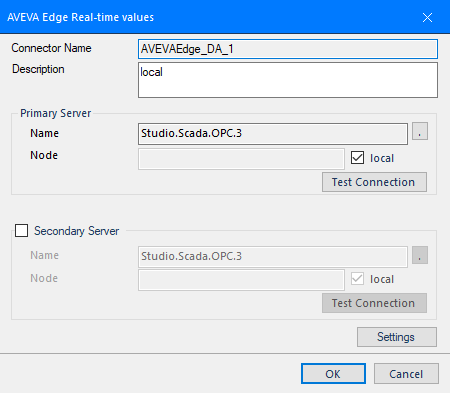Open the Secondary Server browse button
Viewport: 450px width, 393px height.
(420, 255)
